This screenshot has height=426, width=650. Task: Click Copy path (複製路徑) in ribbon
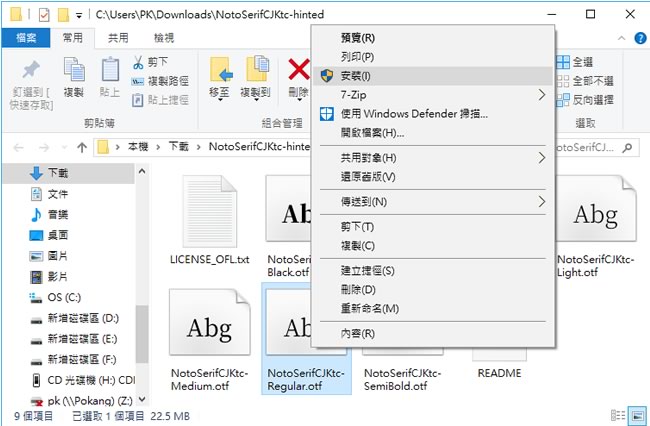160,81
